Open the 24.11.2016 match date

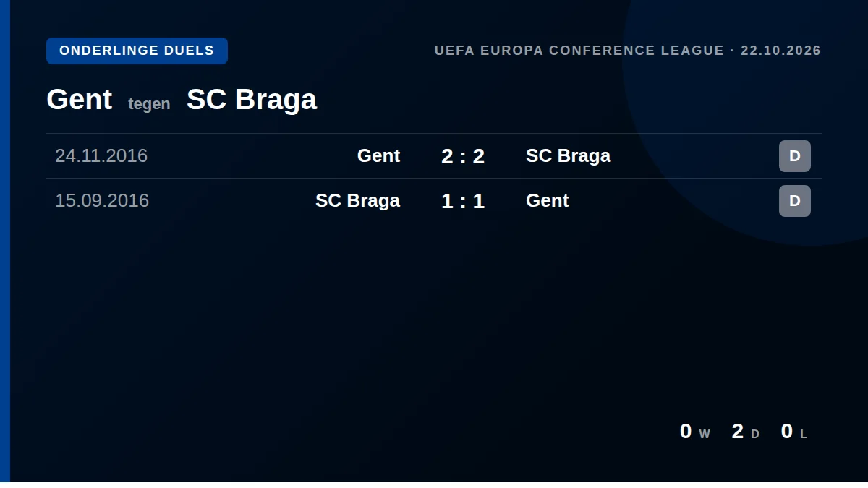pos(101,156)
